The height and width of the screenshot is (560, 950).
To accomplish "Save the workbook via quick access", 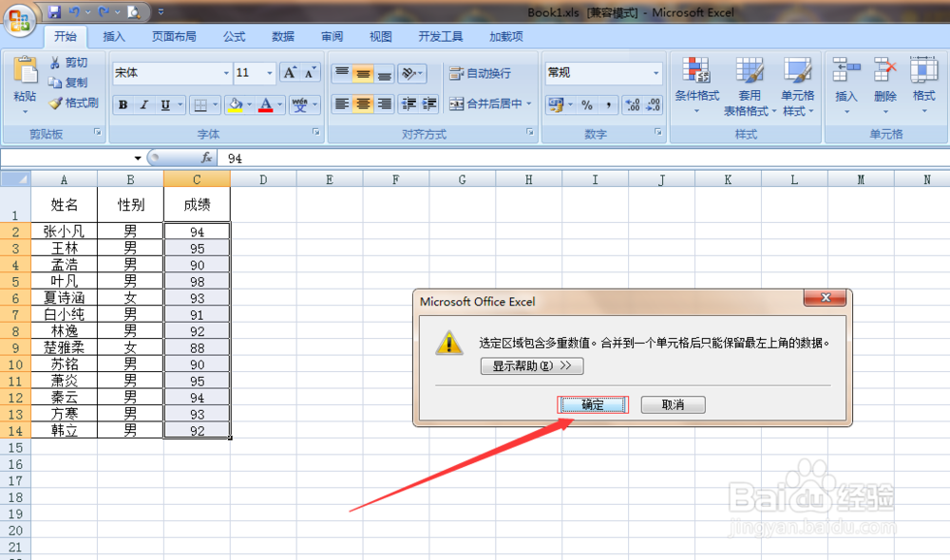I will click(54, 11).
